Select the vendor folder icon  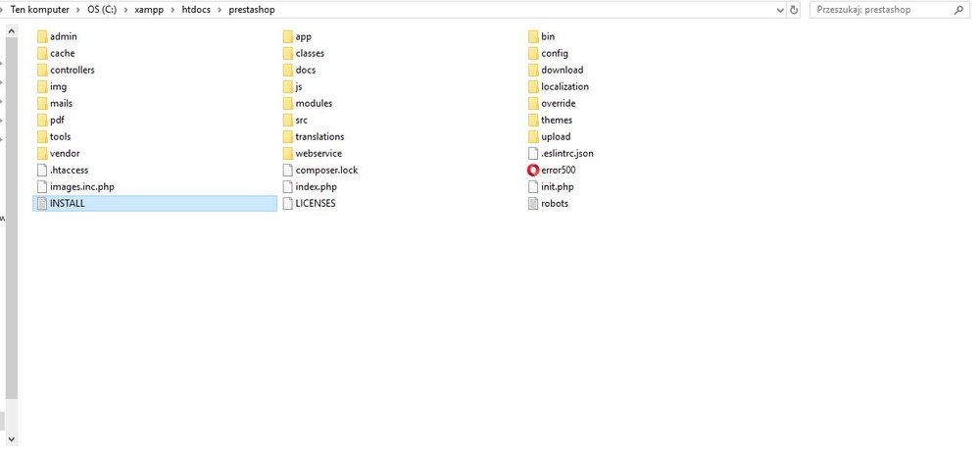42,153
